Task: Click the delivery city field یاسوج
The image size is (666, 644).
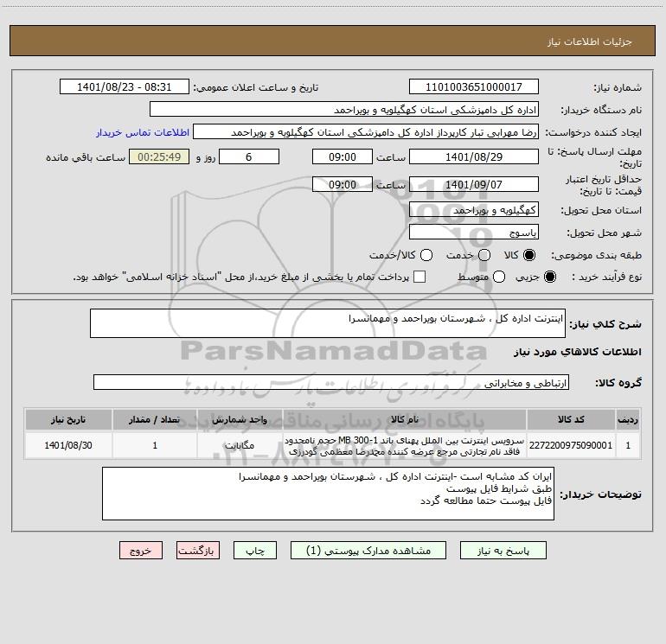Action: click(x=474, y=233)
